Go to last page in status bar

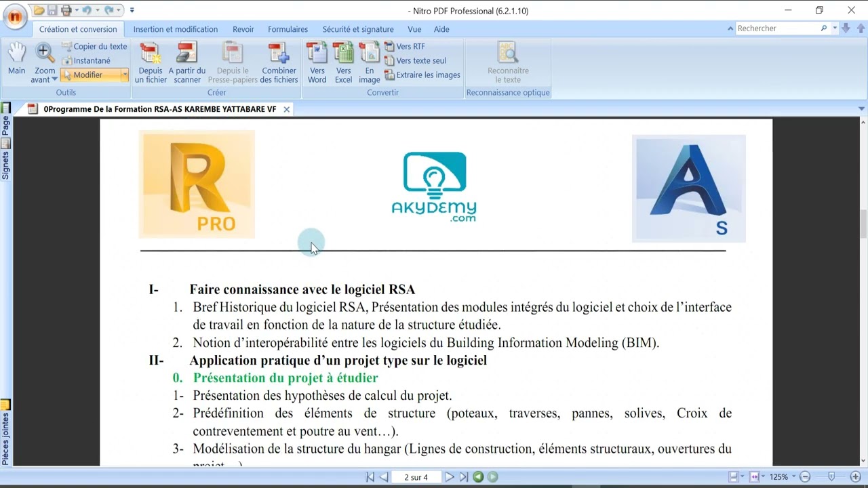click(464, 477)
